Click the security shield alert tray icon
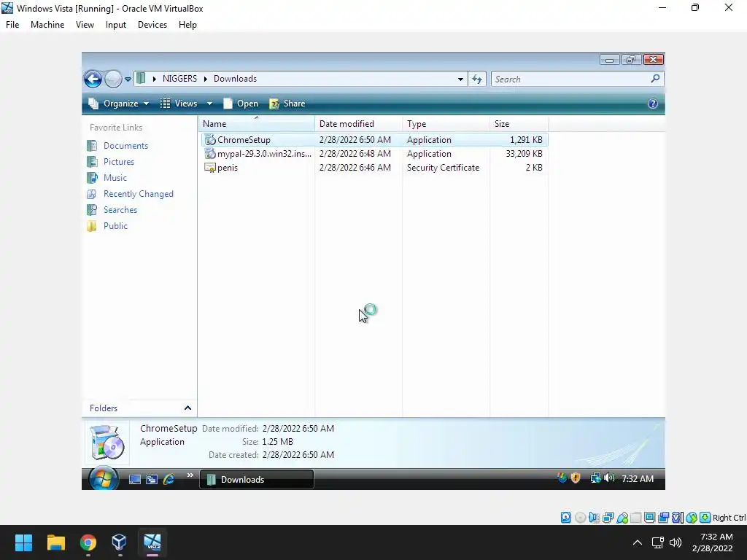 coord(576,478)
